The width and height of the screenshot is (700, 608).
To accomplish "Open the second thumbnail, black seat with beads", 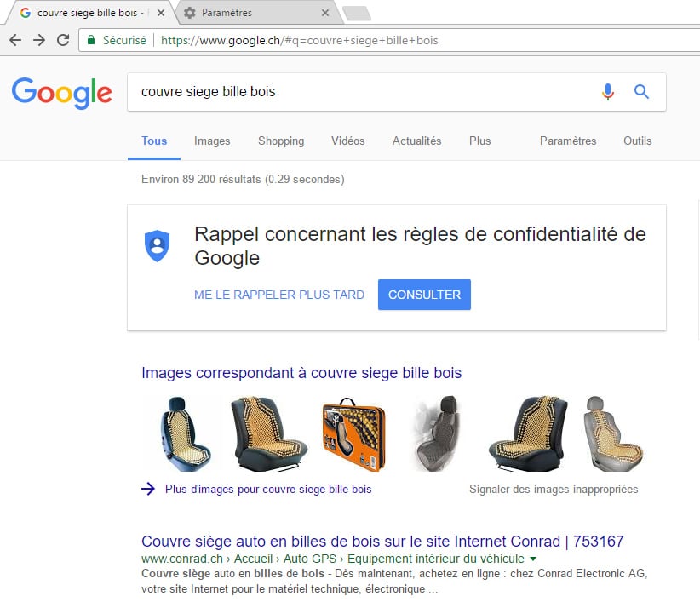I will point(269,434).
